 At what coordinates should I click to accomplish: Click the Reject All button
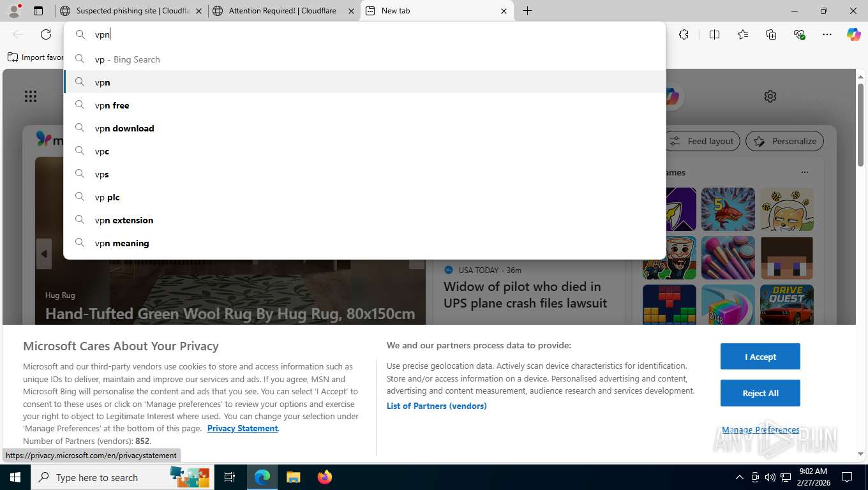[760, 393]
